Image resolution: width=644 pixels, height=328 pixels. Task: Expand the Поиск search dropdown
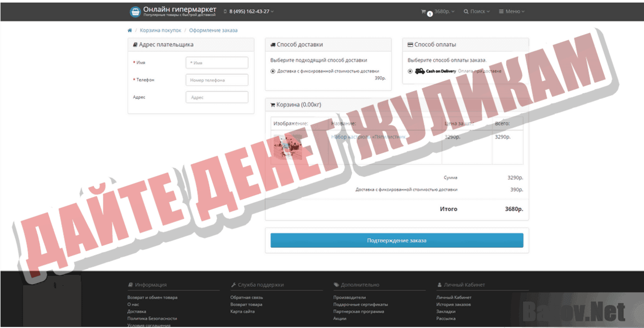pos(477,11)
